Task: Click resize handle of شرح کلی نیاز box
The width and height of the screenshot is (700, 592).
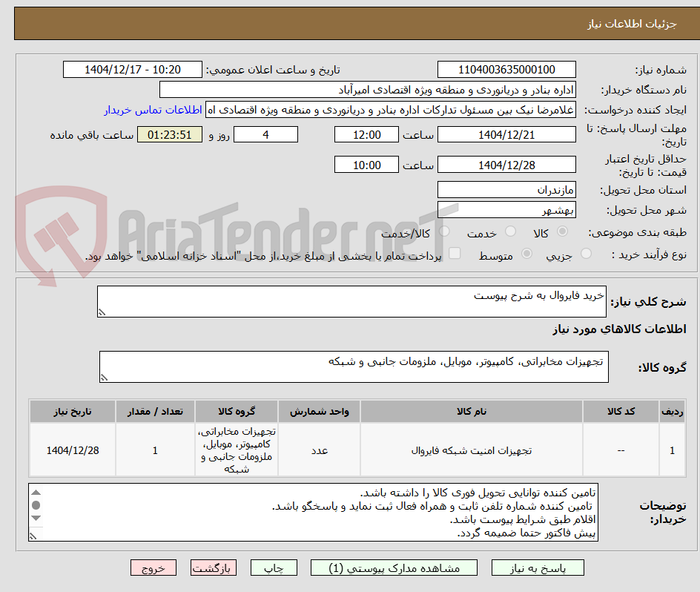Action: [102, 312]
